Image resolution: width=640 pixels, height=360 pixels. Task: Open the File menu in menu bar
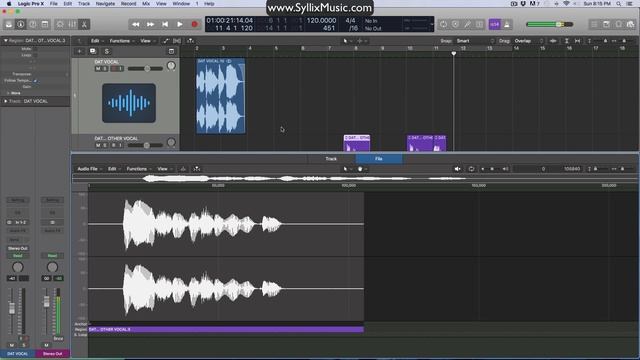[53, 4]
